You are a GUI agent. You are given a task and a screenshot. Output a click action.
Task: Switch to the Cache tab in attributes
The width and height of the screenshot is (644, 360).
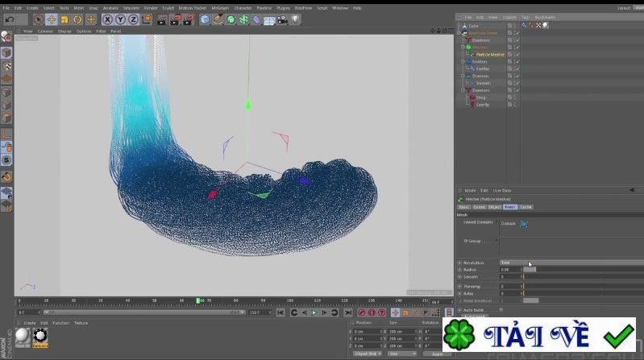(x=526, y=207)
